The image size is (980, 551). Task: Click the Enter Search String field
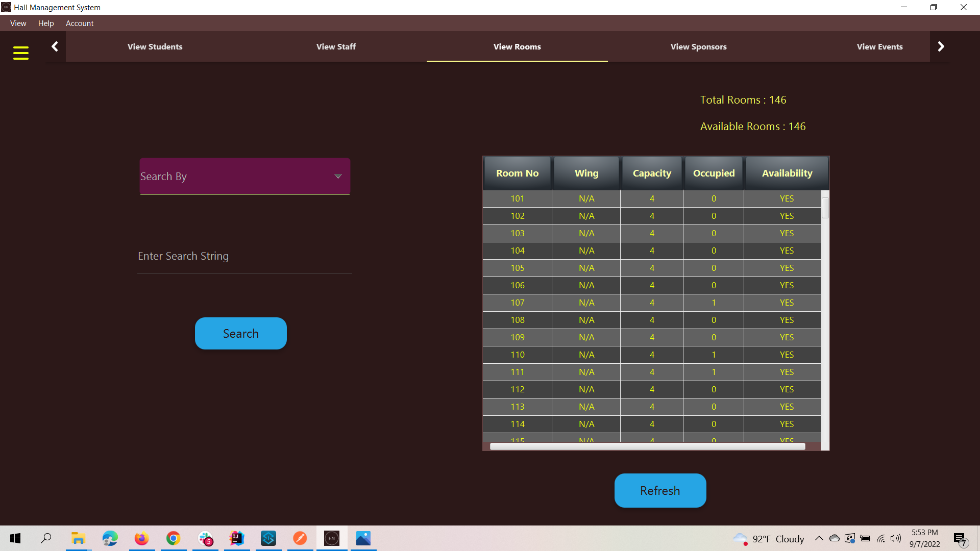[x=244, y=256]
